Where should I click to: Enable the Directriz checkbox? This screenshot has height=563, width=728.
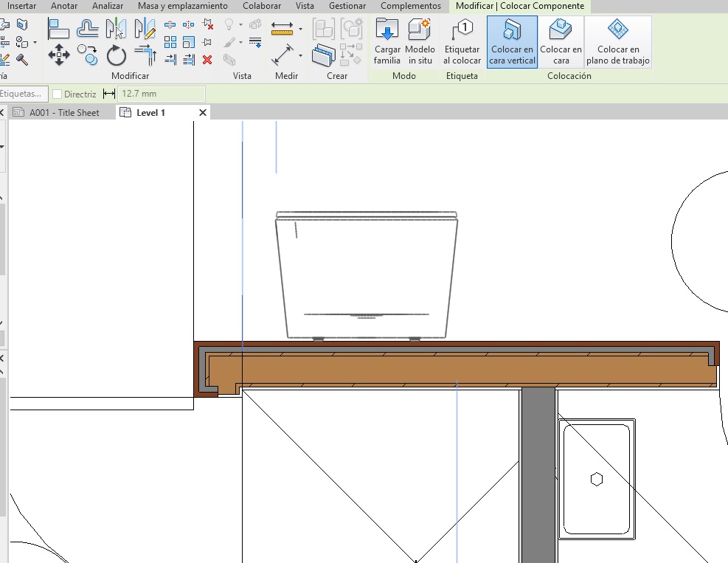click(58, 94)
